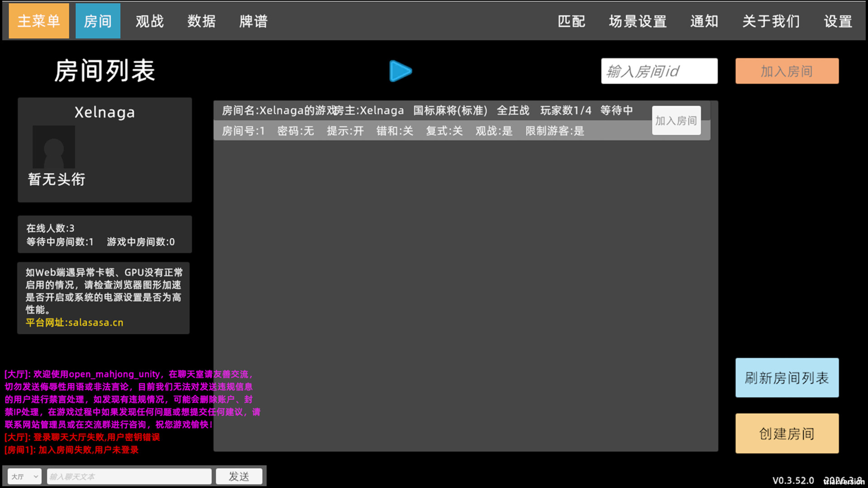Open 场景设置 scene settings

(x=637, y=21)
